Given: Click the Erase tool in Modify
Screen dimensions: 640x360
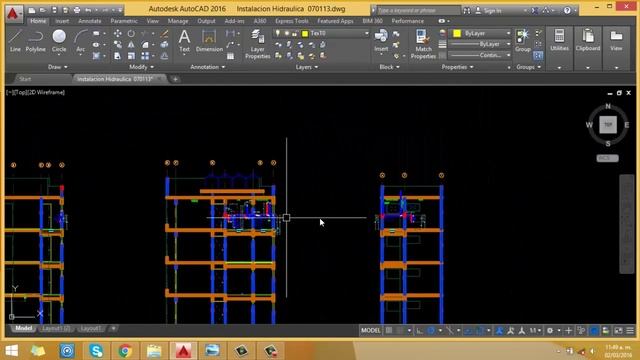Looking at the screenshot, I should click(x=164, y=33).
